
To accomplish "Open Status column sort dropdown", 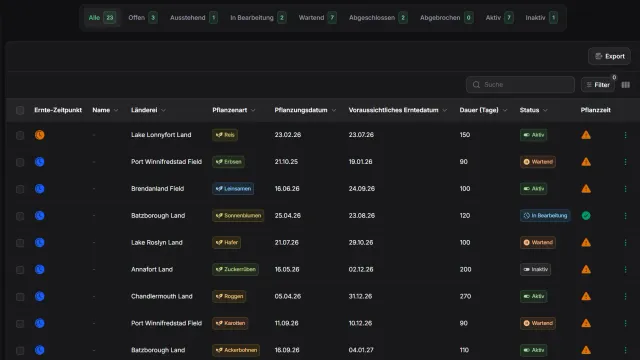I will tap(545, 110).
